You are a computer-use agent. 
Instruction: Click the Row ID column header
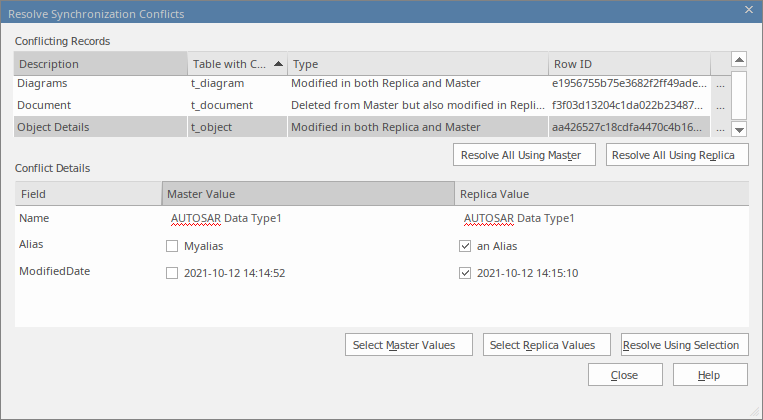[630, 64]
